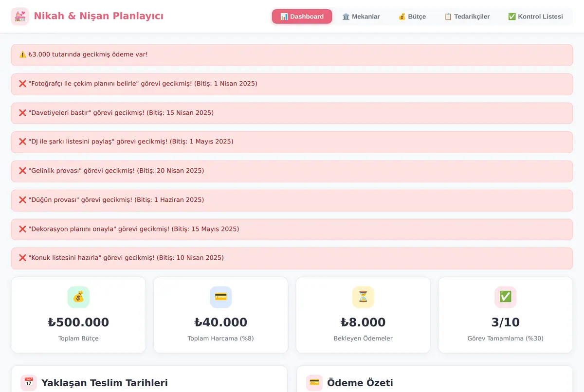
Task: Click the ₺8.000 pending payments value
Action: tap(363, 322)
